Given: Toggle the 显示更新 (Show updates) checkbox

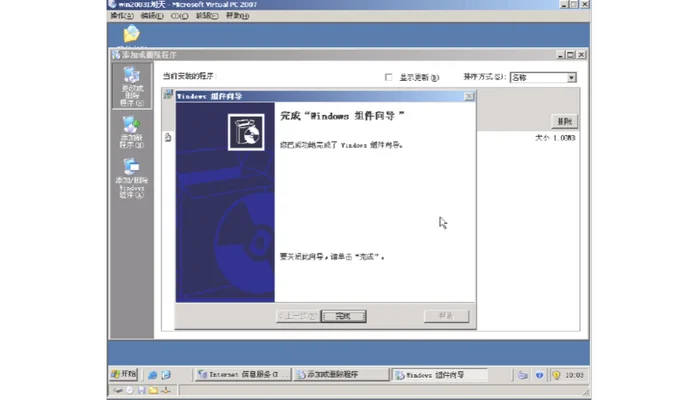Looking at the screenshot, I should click(x=389, y=77).
